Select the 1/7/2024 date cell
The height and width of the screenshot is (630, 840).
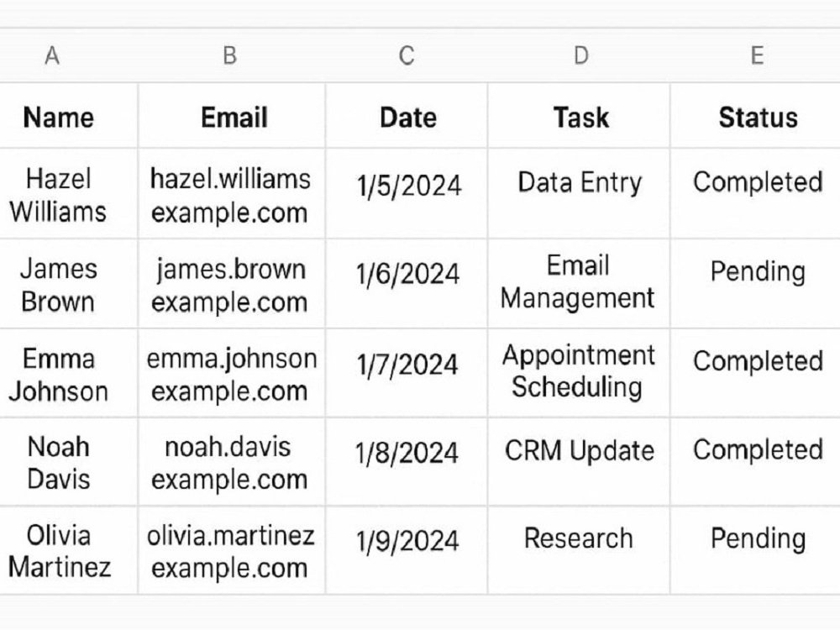[x=407, y=374]
